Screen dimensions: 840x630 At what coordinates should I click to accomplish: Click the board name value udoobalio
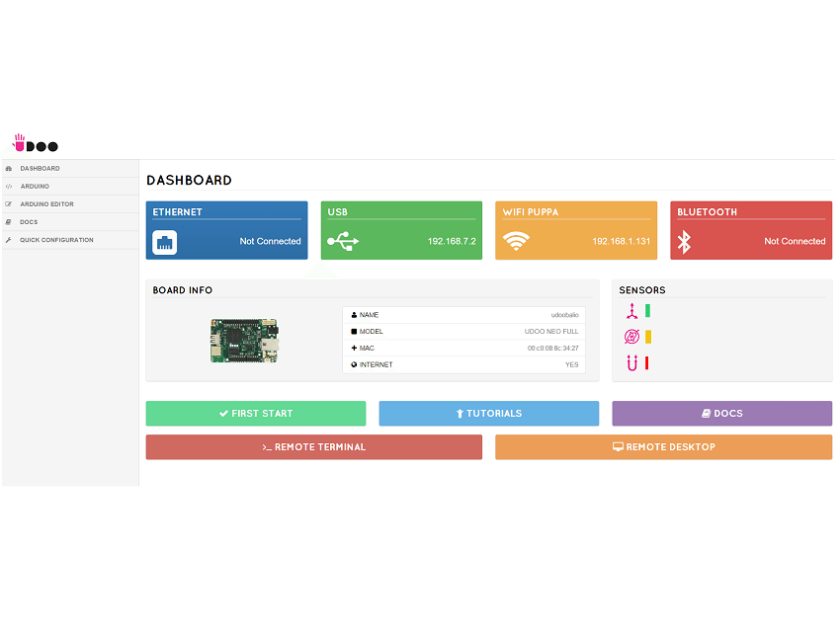565,315
